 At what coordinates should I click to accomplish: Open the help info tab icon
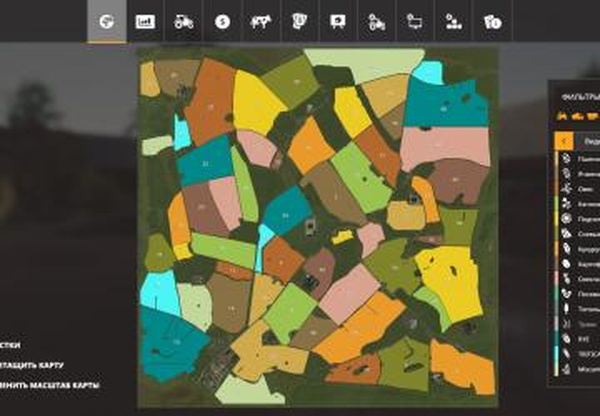[x=492, y=20]
